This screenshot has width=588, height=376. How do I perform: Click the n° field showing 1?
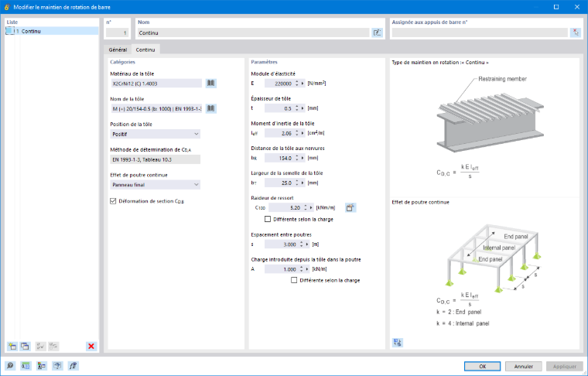click(117, 33)
